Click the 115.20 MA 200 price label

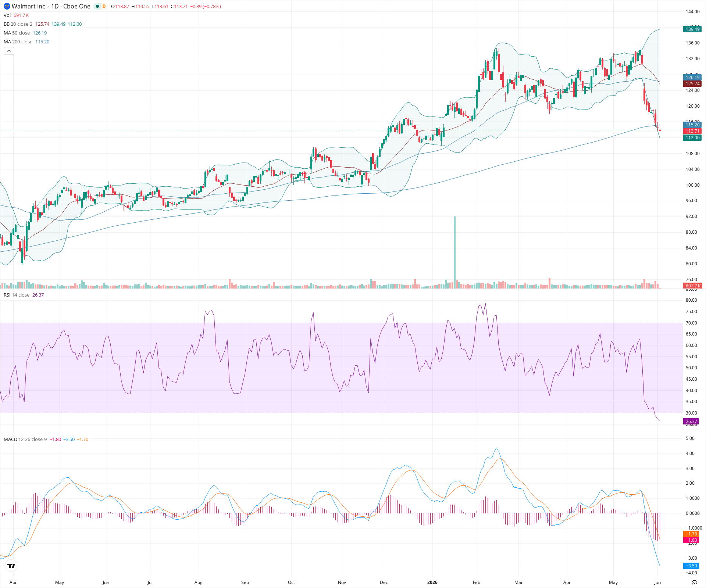(x=692, y=125)
